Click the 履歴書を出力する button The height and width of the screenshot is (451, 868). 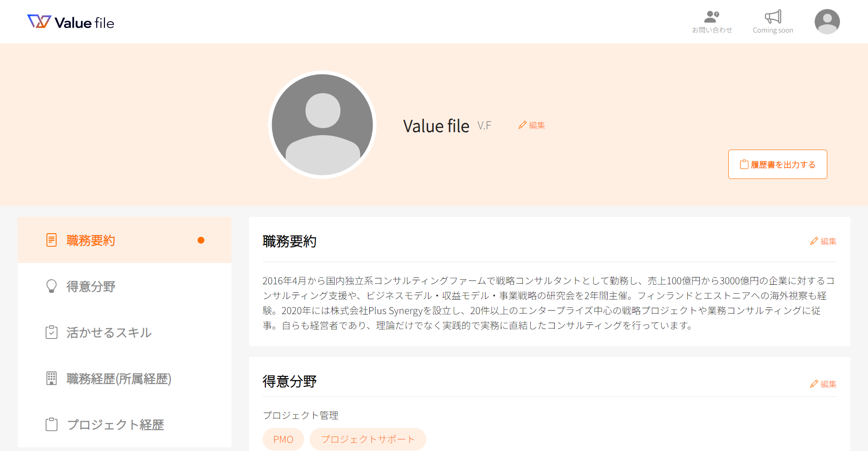[778, 164]
